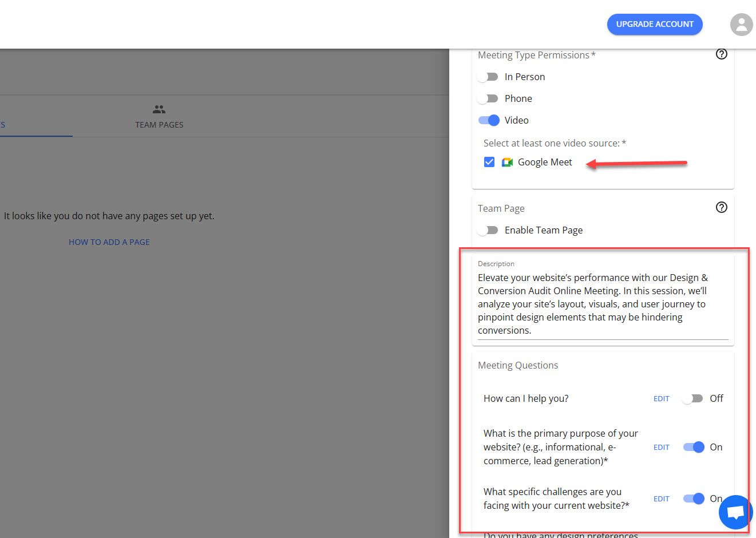The image size is (756, 538).
Task: Edit the 'How can I help you?' question
Action: tap(661, 398)
